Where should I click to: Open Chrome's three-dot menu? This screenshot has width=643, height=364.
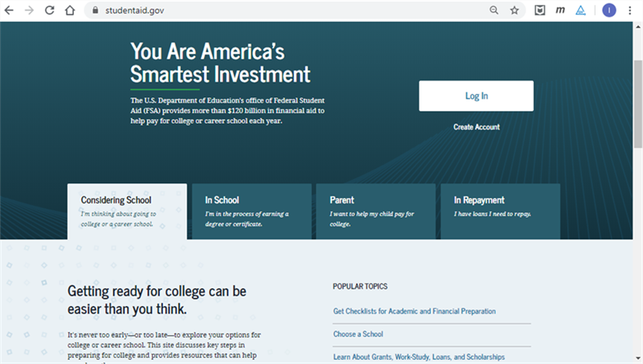pos(631,10)
